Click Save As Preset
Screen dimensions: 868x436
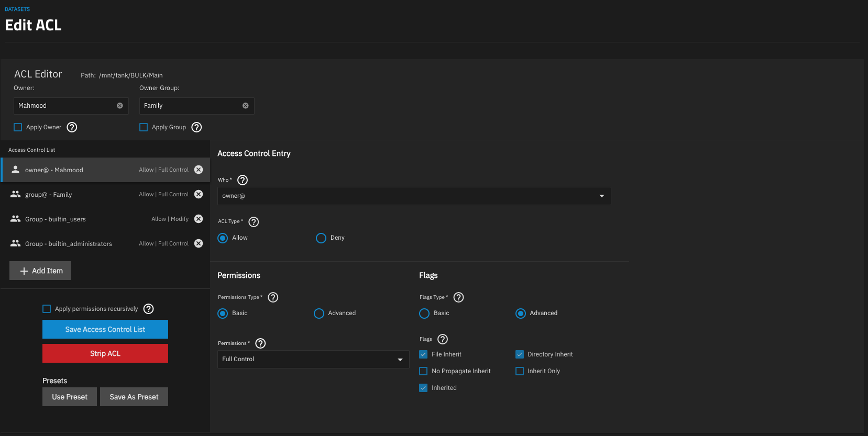[x=134, y=397]
